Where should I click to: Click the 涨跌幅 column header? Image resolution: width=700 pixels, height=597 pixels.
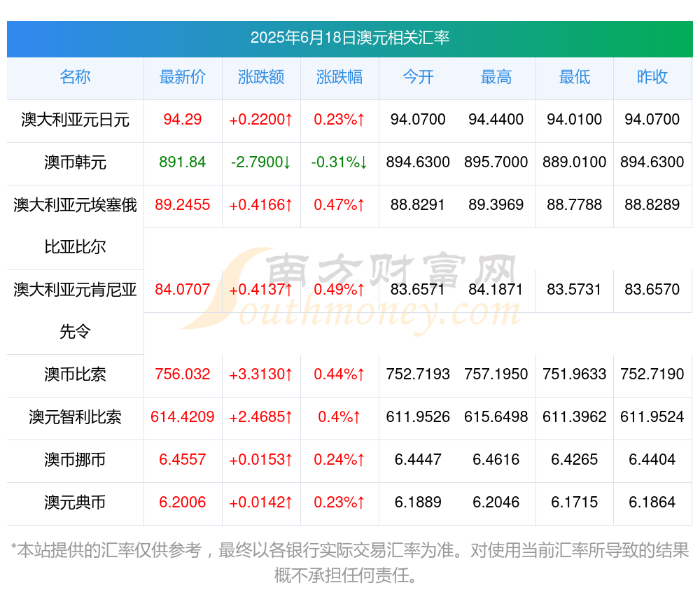[339, 77]
